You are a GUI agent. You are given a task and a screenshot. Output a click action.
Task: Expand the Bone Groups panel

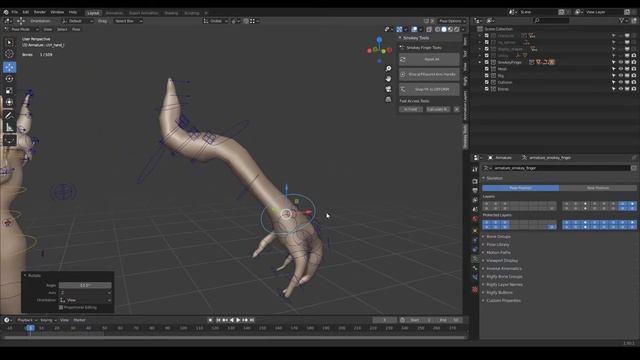point(498,237)
